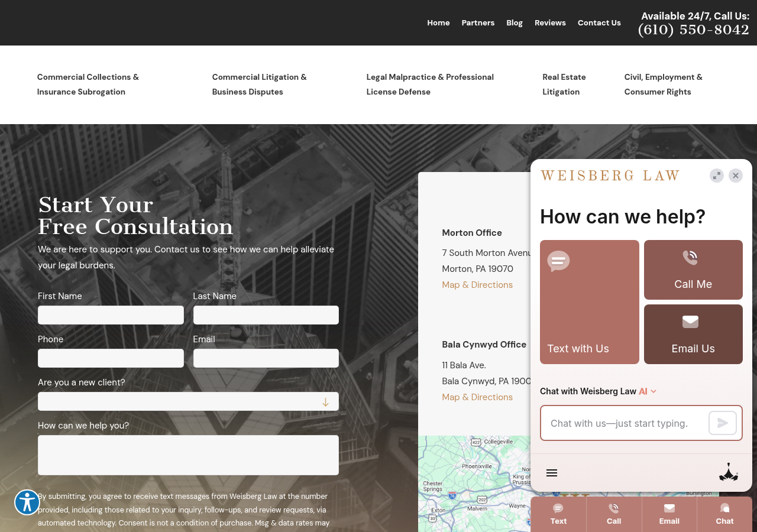Viewport: 757px width, 532px height.
Task: Open Map & Directions for Bala Cynwyd Office
Action: coord(477,397)
